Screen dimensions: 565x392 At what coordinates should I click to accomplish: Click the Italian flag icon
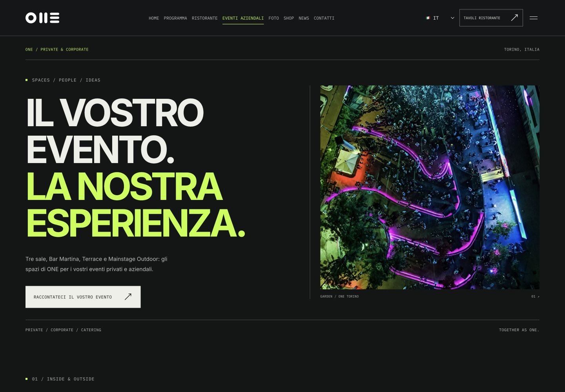428,18
